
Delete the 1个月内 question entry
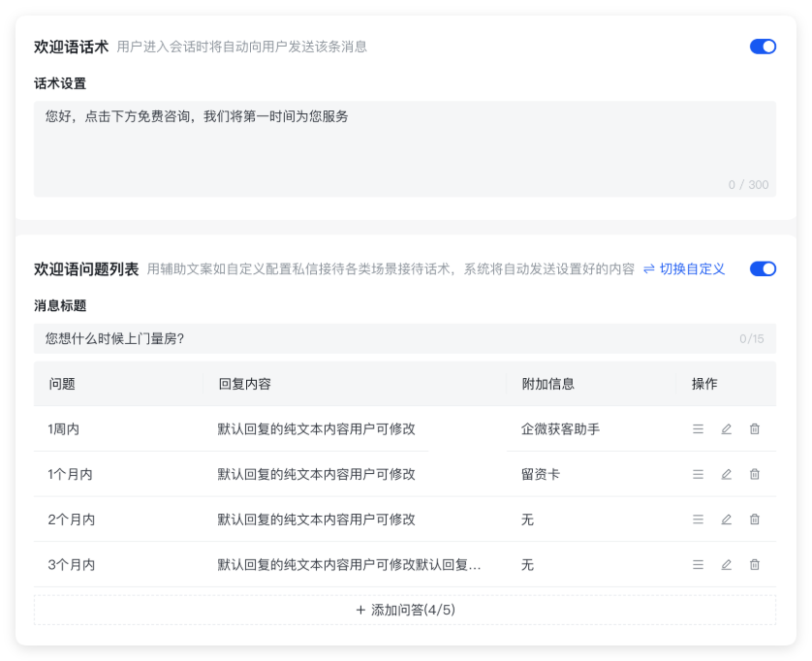pyautogui.click(x=754, y=474)
